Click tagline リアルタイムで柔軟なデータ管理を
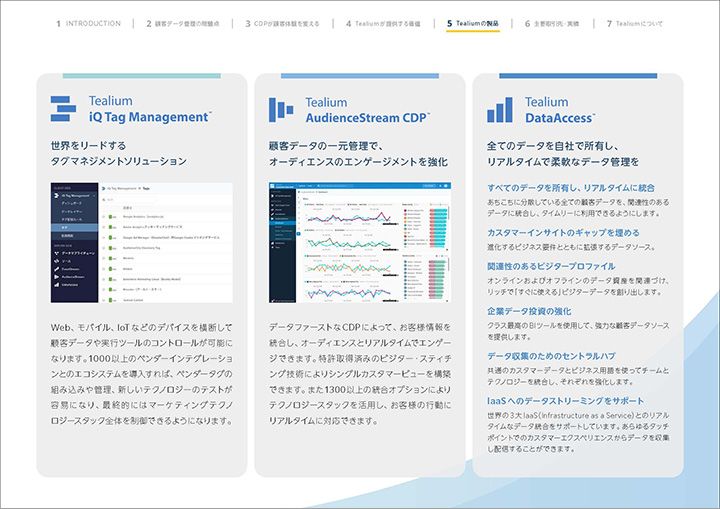This screenshot has width=720, height=509. (563, 162)
